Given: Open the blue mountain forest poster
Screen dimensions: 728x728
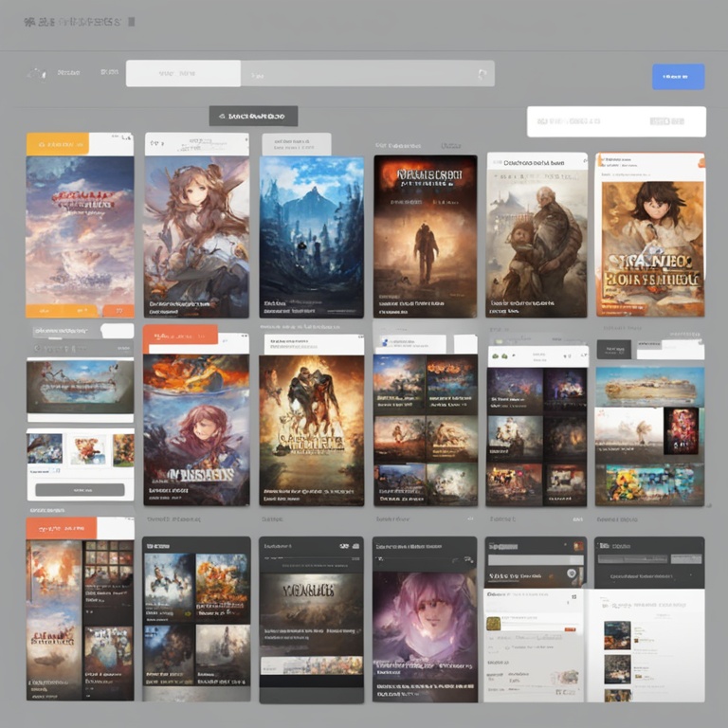Looking at the screenshot, I should point(312,237).
